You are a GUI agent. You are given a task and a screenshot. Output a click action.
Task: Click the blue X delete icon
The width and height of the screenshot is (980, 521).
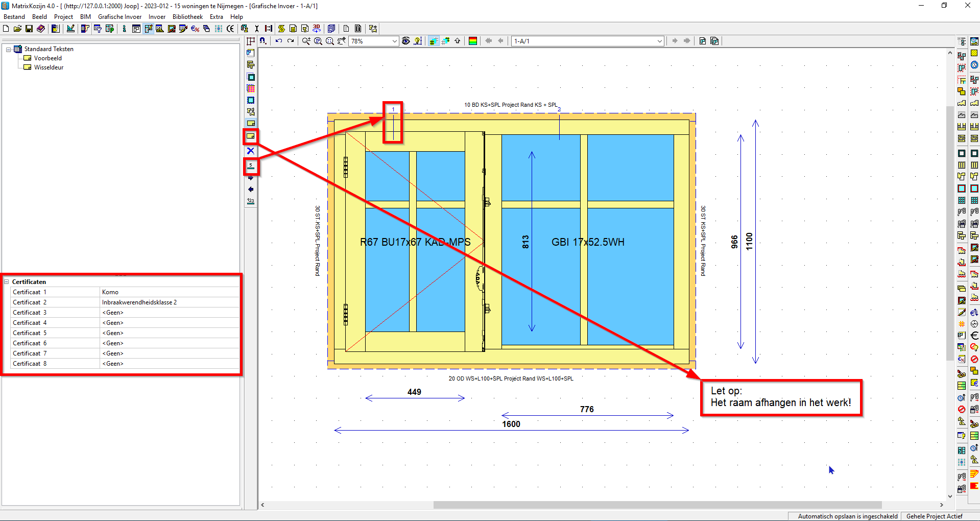(251, 151)
